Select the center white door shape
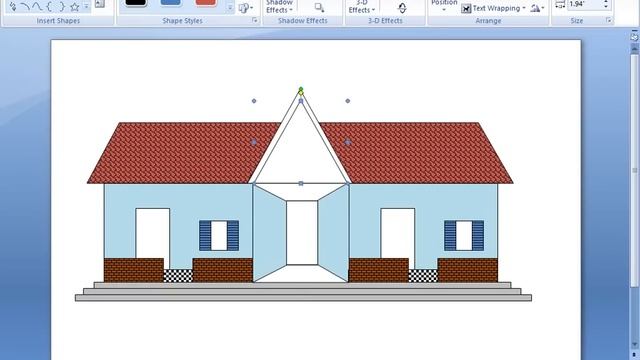Image resolution: width=640 pixels, height=360 pixels. click(302, 233)
